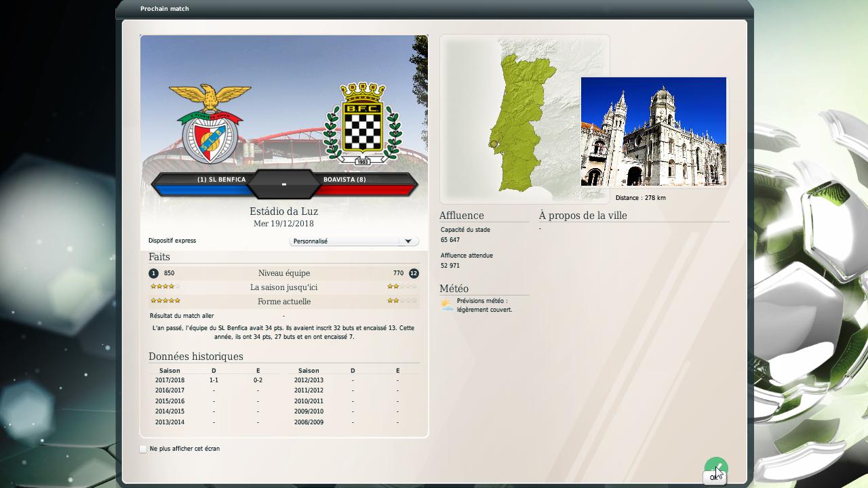Click Boavista's 'Forme actuelle' star rating
Screen dimensions: 868x488
point(402,300)
